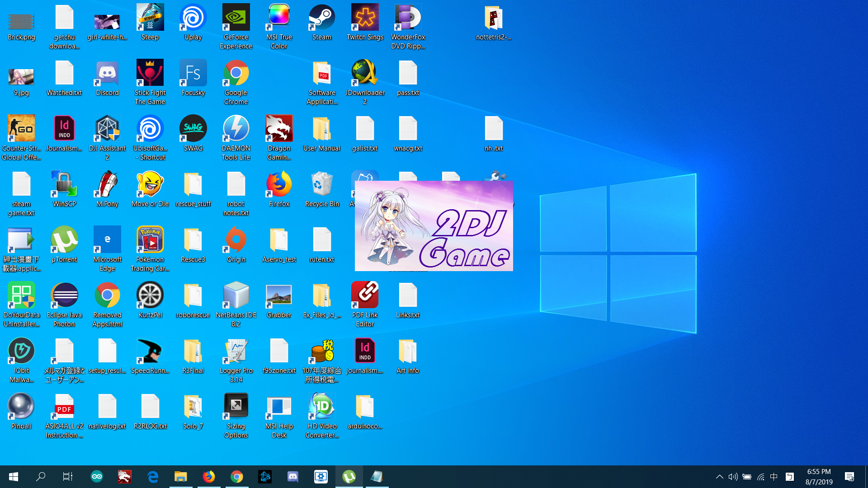Select Stick Fight The Game icon

pos(150,83)
